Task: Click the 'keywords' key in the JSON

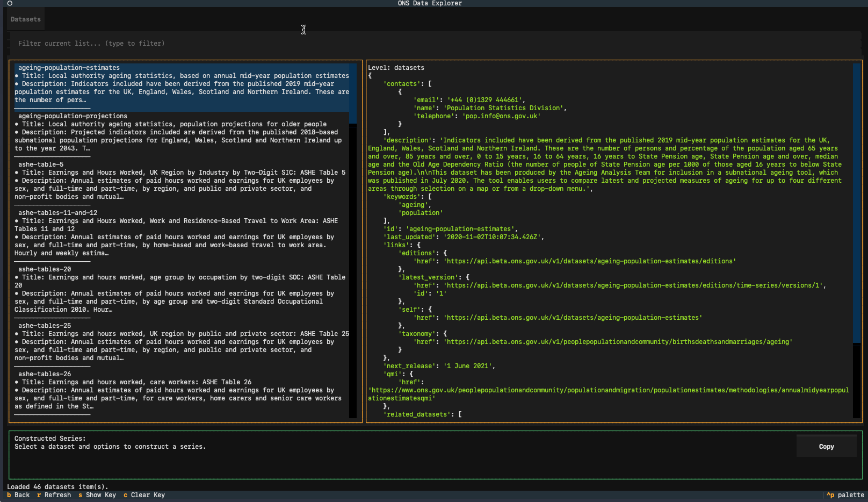Action: click(402, 197)
